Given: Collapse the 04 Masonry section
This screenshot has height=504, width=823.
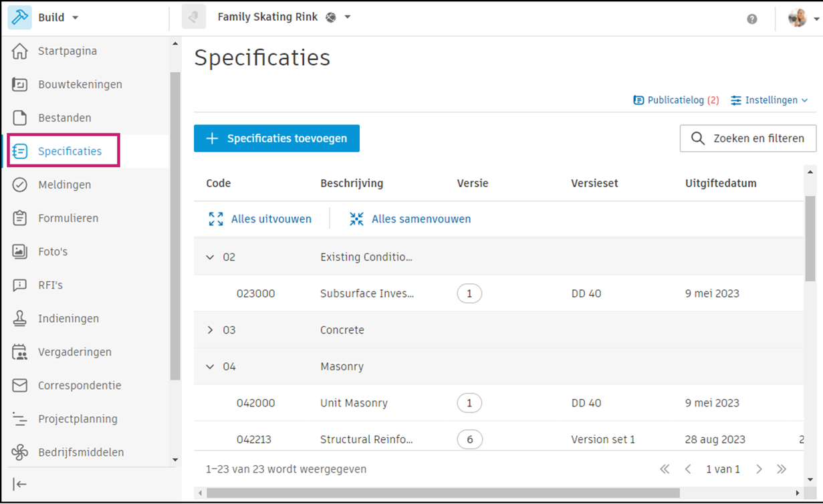Looking at the screenshot, I should (210, 367).
